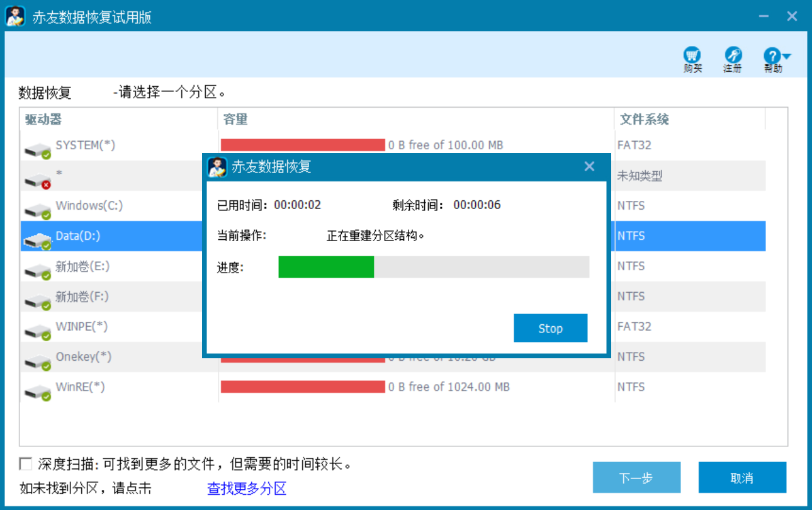
Task: Click the 已用时间 00:00:02 value
Action: (298, 205)
